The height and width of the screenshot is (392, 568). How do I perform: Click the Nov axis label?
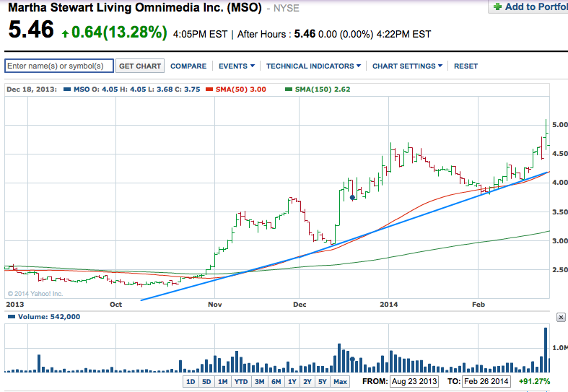(215, 305)
